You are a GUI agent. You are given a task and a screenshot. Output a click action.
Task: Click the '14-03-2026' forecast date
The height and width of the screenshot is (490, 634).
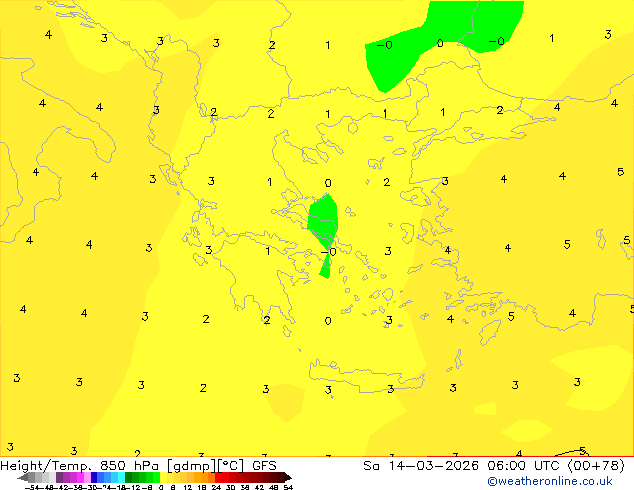point(435,466)
